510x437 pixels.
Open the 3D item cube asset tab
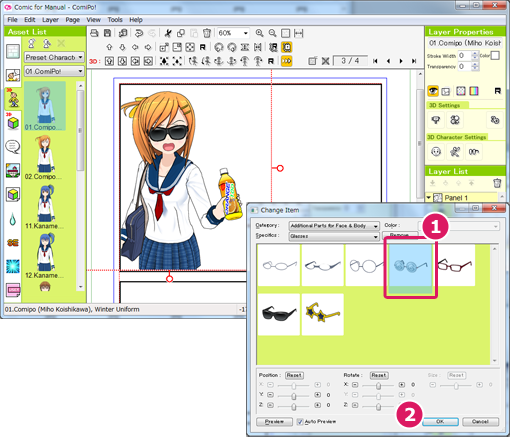[13, 123]
